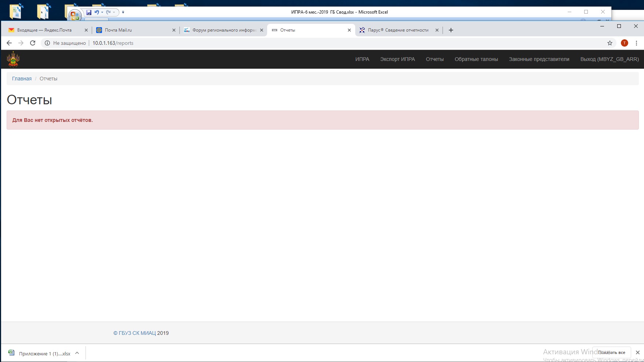Save the Excel workbook via the floppy icon
The width and height of the screenshot is (644, 362).
click(89, 12)
